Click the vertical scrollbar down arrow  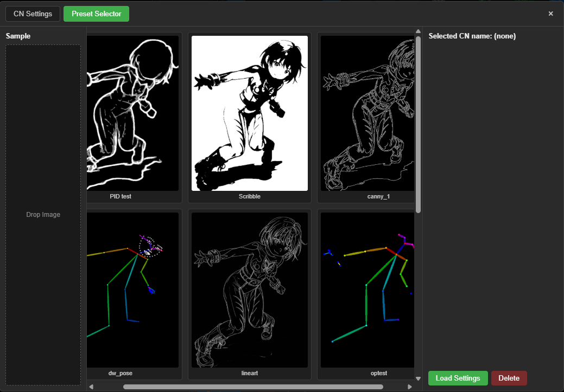418,378
